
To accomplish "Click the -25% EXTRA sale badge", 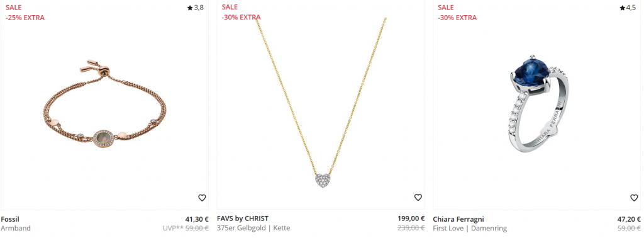I will (25, 18).
